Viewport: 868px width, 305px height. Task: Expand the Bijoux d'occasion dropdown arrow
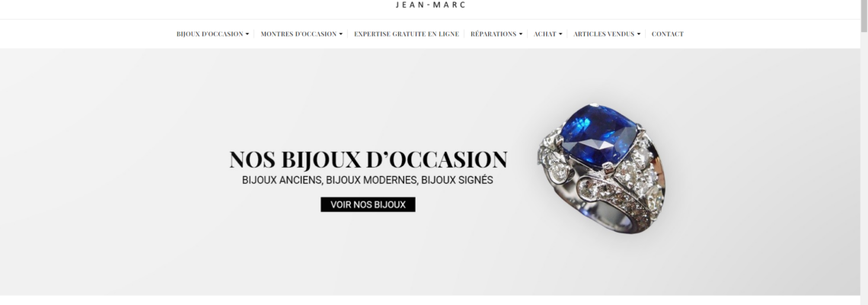pos(247,34)
